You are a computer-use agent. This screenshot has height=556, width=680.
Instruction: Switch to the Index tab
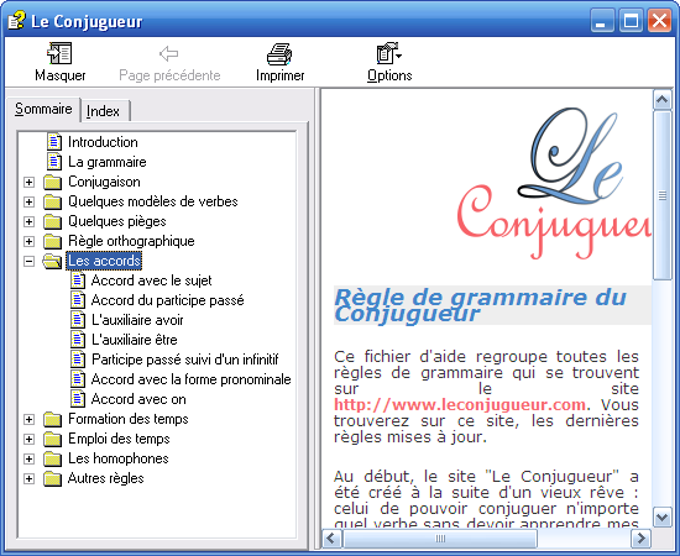[104, 111]
